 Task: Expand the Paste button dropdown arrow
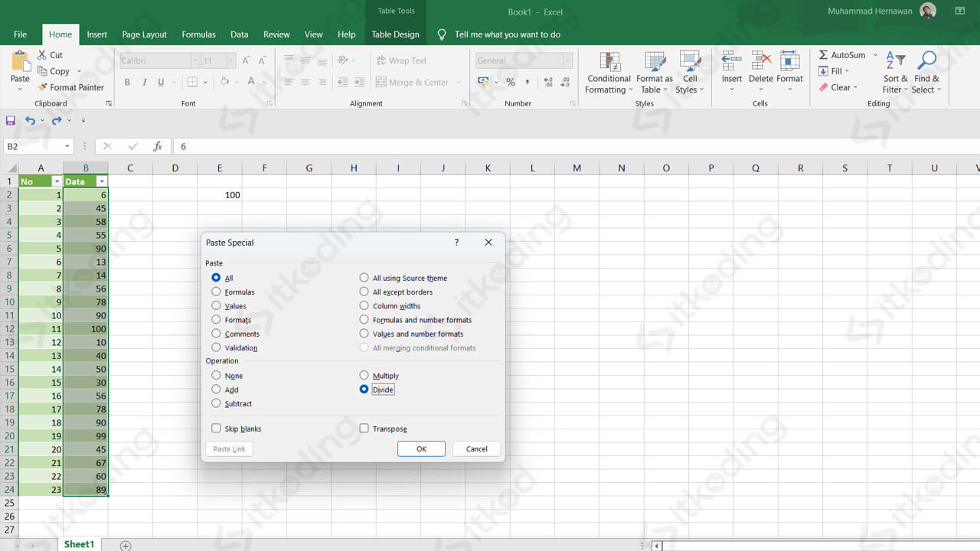(x=20, y=90)
